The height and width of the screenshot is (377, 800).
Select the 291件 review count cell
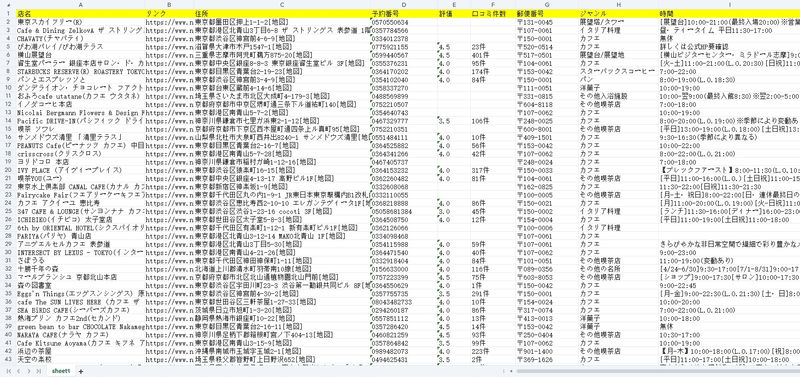[493, 293]
